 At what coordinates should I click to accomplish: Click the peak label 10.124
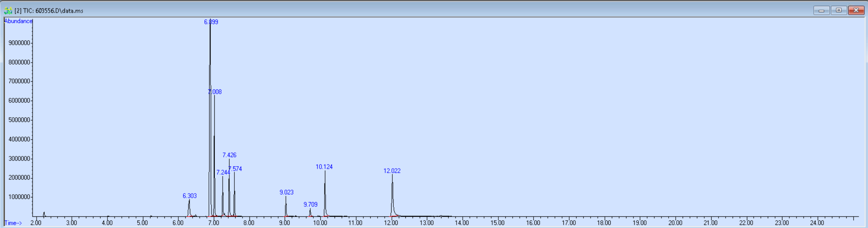(x=324, y=167)
